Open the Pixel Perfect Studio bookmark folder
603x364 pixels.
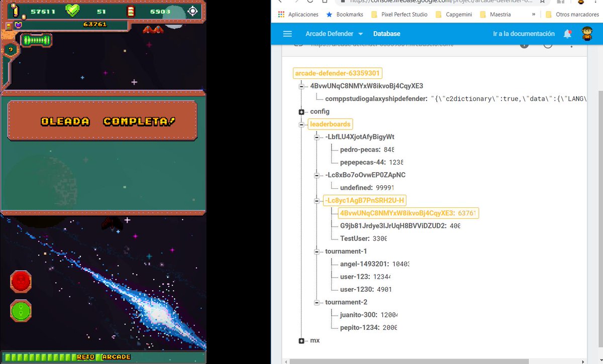pos(399,15)
